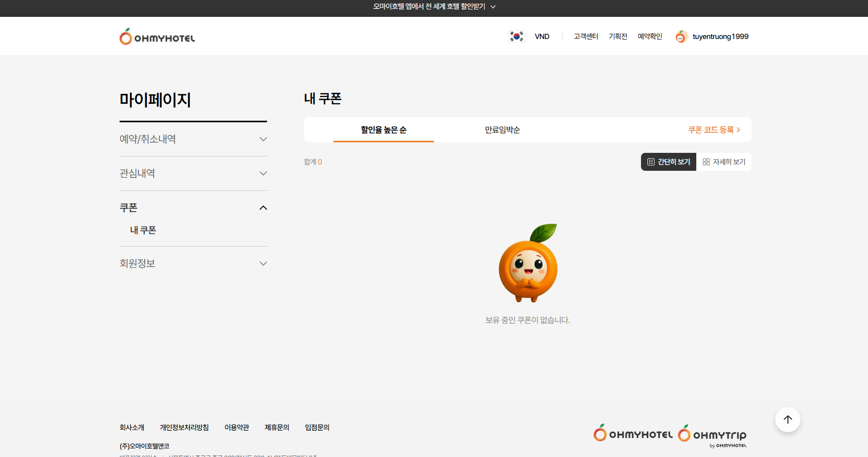Select the 만료임박순 tab
The height and width of the screenshot is (457, 868).
[x=502, y=130]
